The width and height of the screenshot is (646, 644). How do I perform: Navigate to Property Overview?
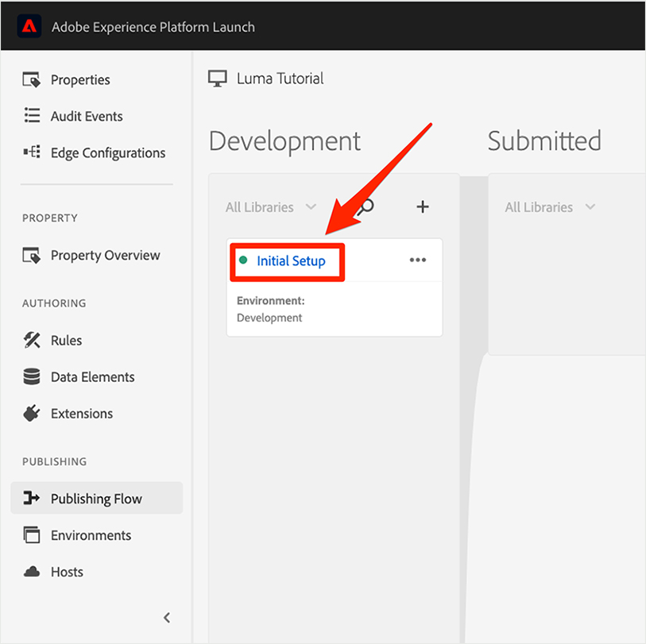tap(106, 255)
